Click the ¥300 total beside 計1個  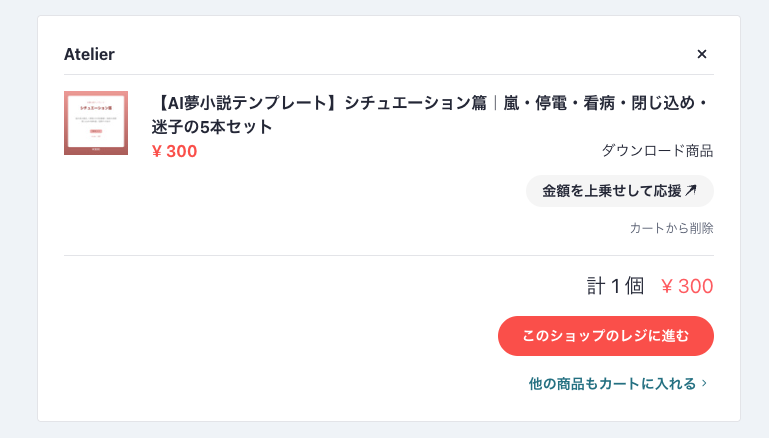(x=687, y=287)
